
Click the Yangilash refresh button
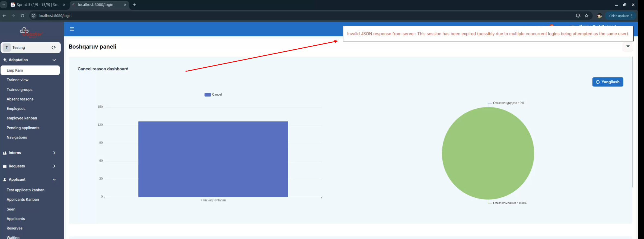(x=608, y=82)
